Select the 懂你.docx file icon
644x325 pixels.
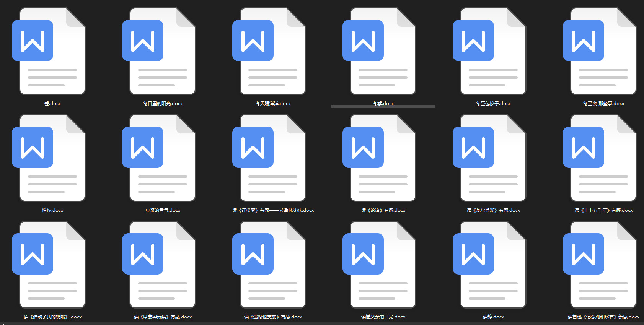49,158
